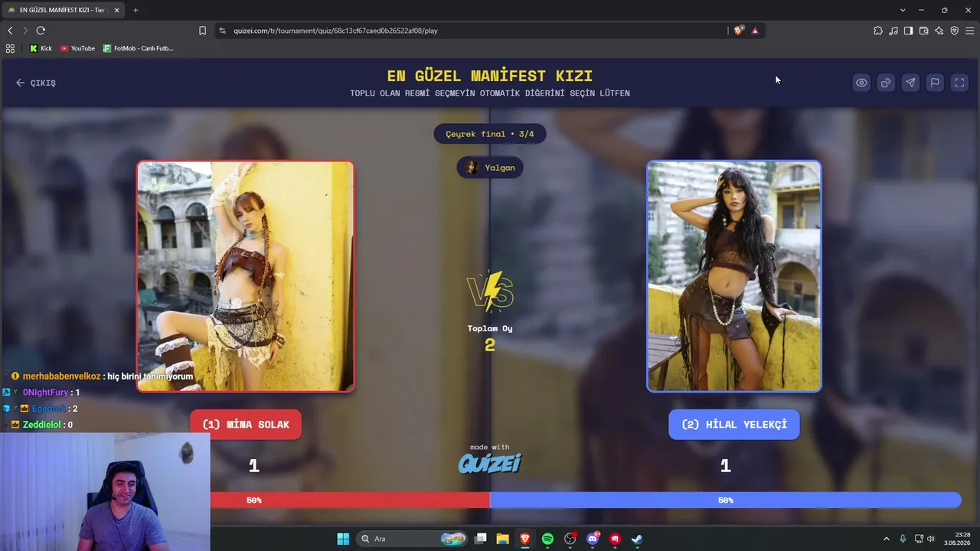Screen dimensions: 980x551
Task: Click the Zeddielol chat username
Action: tap(42, 425)
